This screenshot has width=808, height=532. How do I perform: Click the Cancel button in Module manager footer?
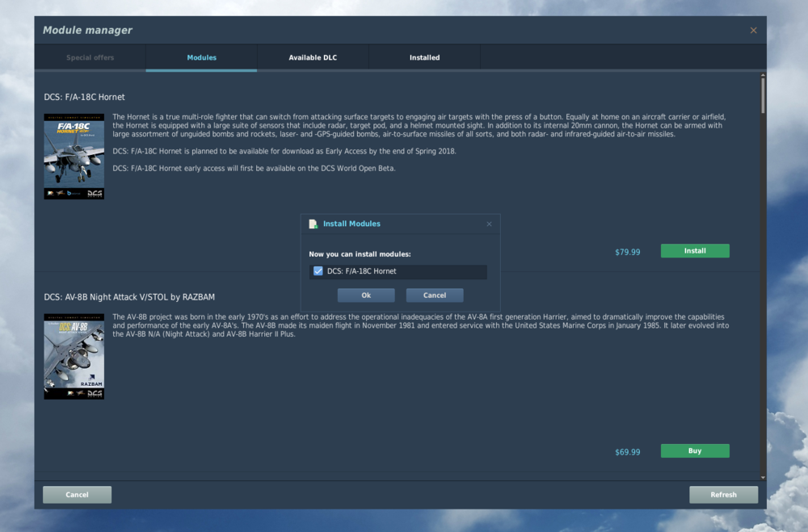(x=77, y=494)
